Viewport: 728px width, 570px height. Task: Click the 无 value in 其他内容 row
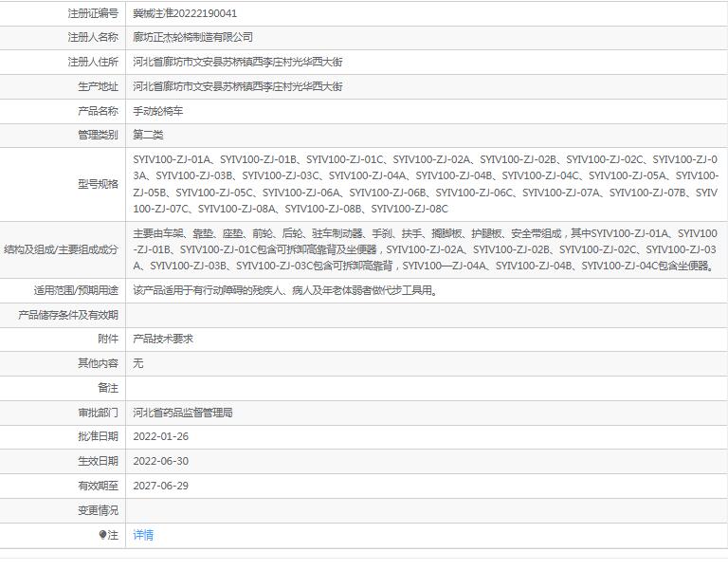(x=137, y=363)
